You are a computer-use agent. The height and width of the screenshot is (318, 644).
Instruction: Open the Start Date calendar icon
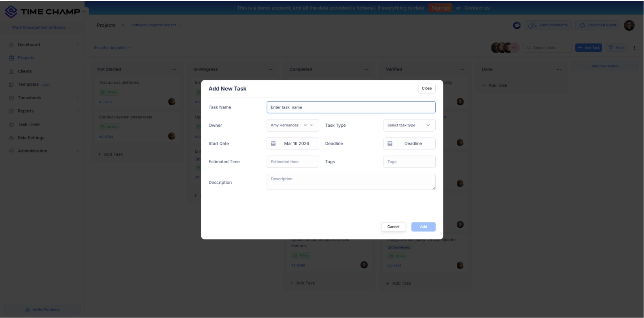click(273, 143)
